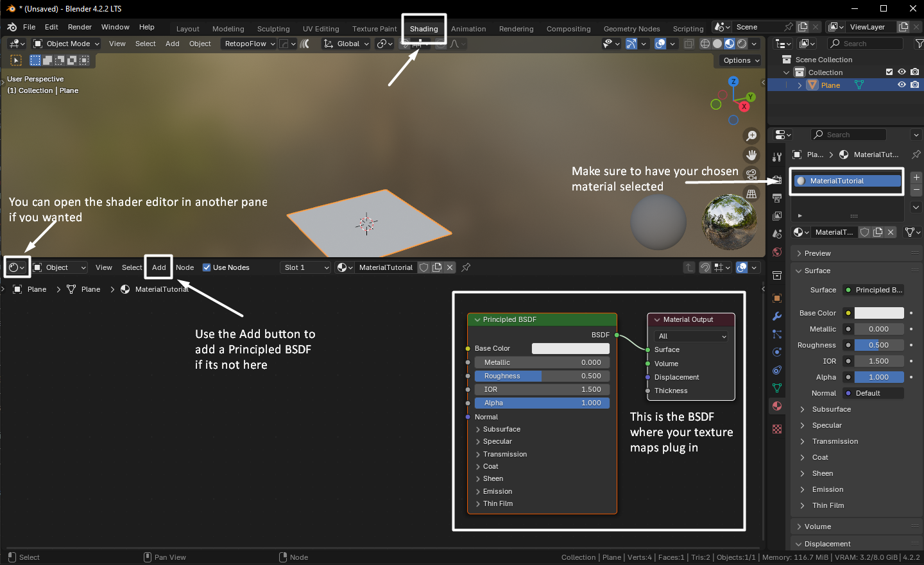Screen dimensions: 924x565
Task: Click the Add button in node editor
Action: pos(158,267)
